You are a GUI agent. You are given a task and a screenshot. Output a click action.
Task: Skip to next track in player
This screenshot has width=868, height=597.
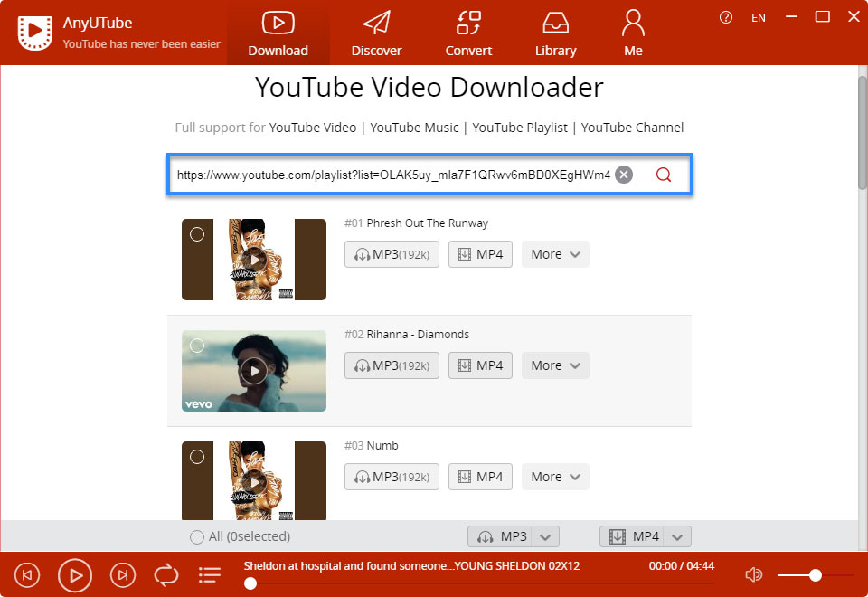[123, 575]
